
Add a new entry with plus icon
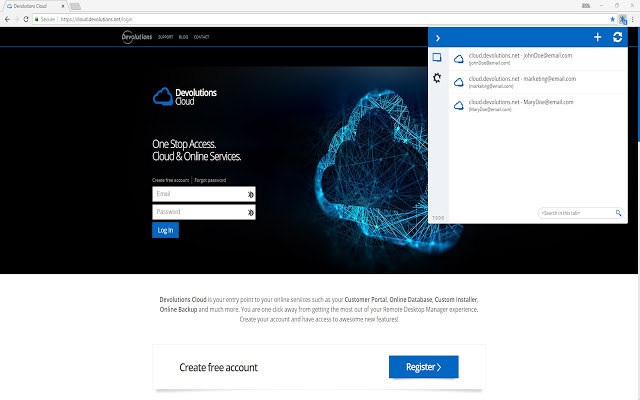click(x=597, y=37)
